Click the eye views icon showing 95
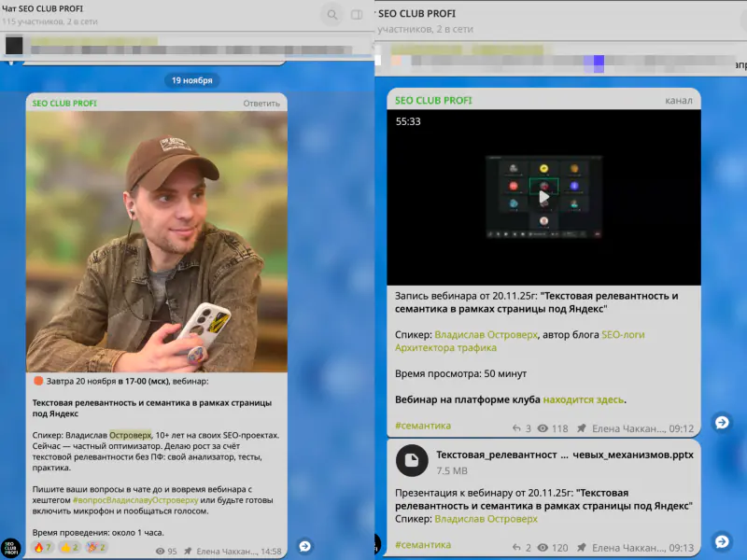Image resolution: width=747 pixels, height=560 pixels. click(x=160, y=552)
